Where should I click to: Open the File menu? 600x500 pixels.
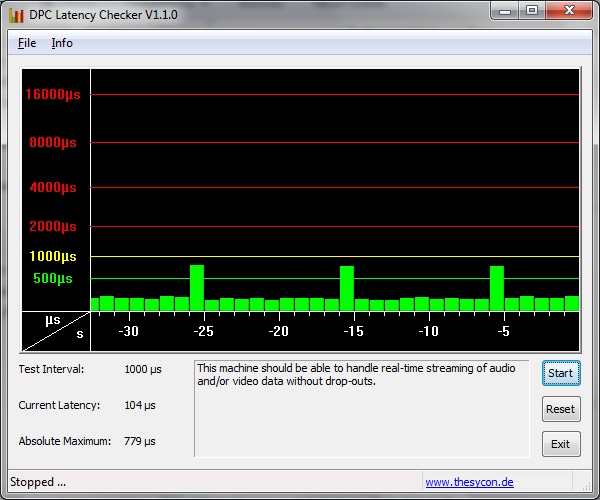[27, 43]
